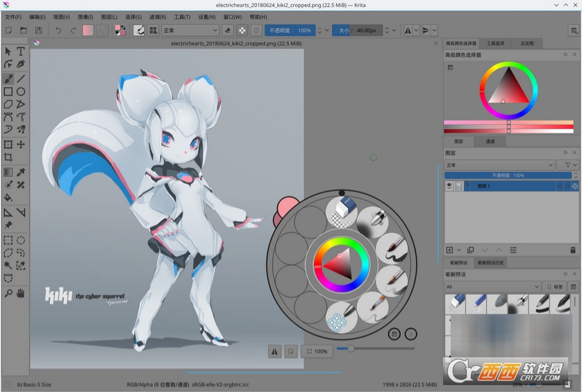Open horizontal mirror options dropdown arrow

point(417,31)
